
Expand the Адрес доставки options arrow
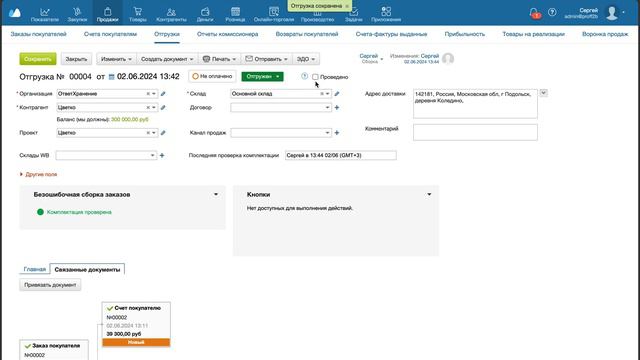(543, 93)
